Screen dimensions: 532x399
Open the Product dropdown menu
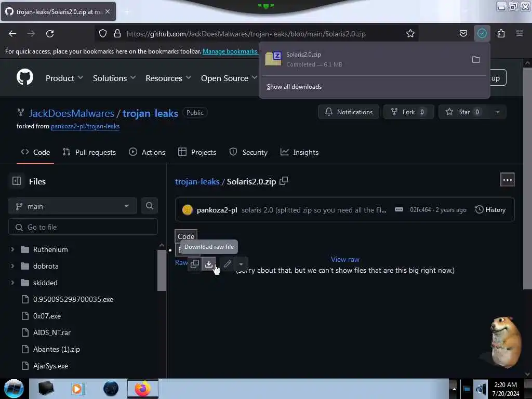tap(64, 78)
